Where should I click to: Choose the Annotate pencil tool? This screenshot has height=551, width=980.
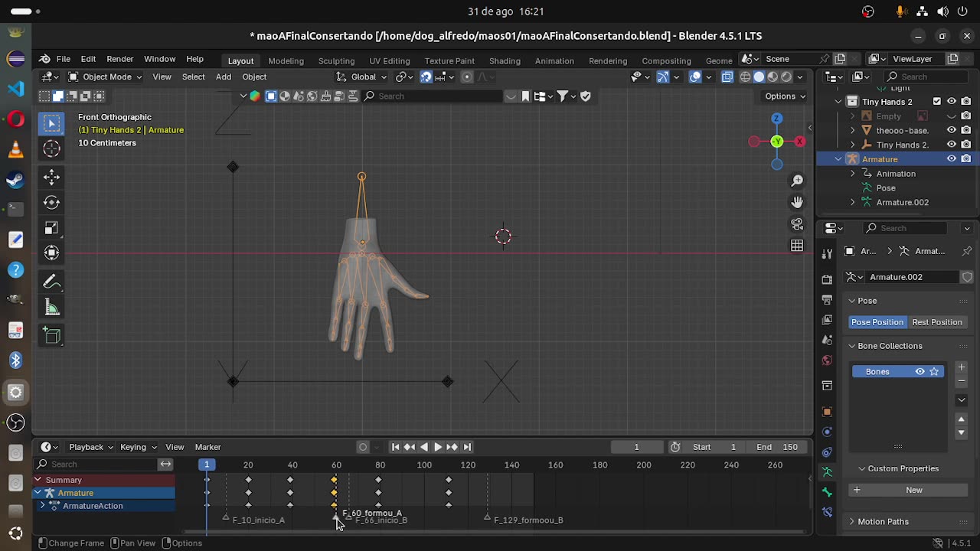pyautogui.click(x=51, y=282)
